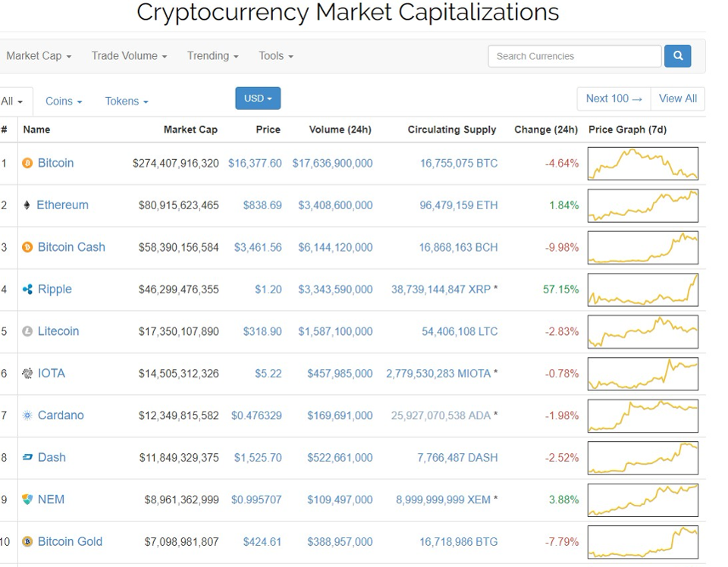Click the Bitcoin Cash logo icon
This screenshot has height=567, width=728.
click(x=28, y=247)
